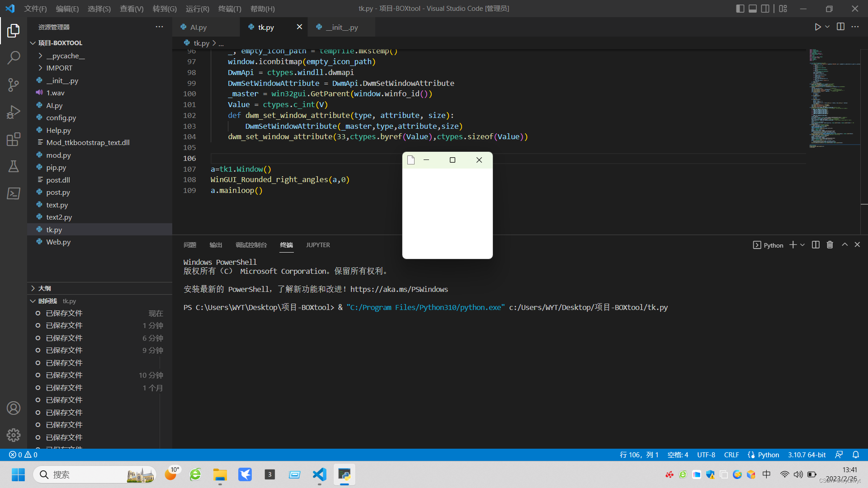Switch to the AI.py editor tab
868x488 pixels.
pyautogui.click(x=198, y=27)
